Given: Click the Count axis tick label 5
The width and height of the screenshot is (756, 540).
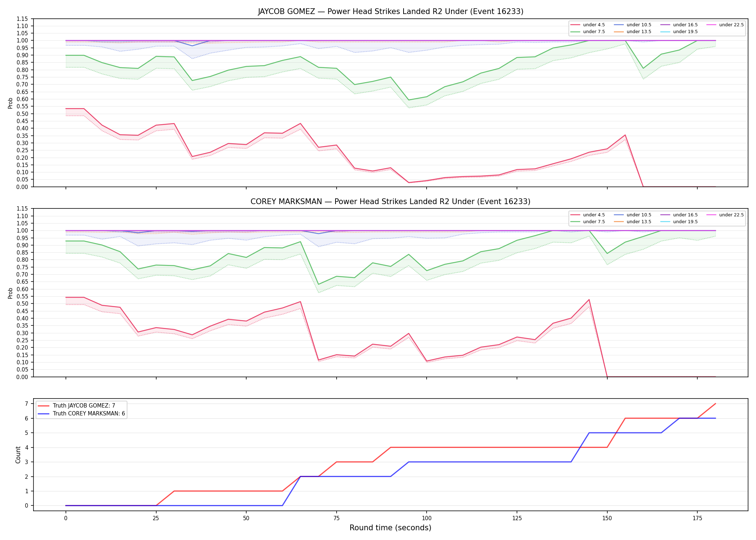Looking at the screenshot, I should 27,433.
